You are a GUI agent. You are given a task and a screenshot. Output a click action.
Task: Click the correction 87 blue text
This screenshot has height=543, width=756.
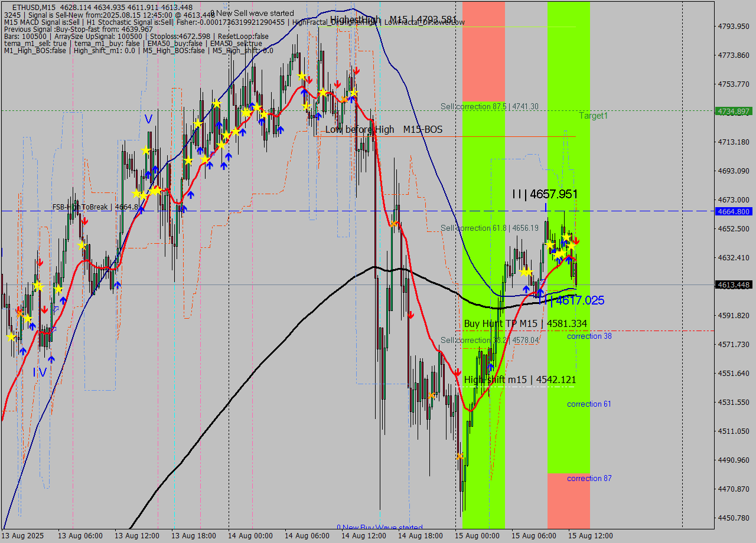pos(588,478)
